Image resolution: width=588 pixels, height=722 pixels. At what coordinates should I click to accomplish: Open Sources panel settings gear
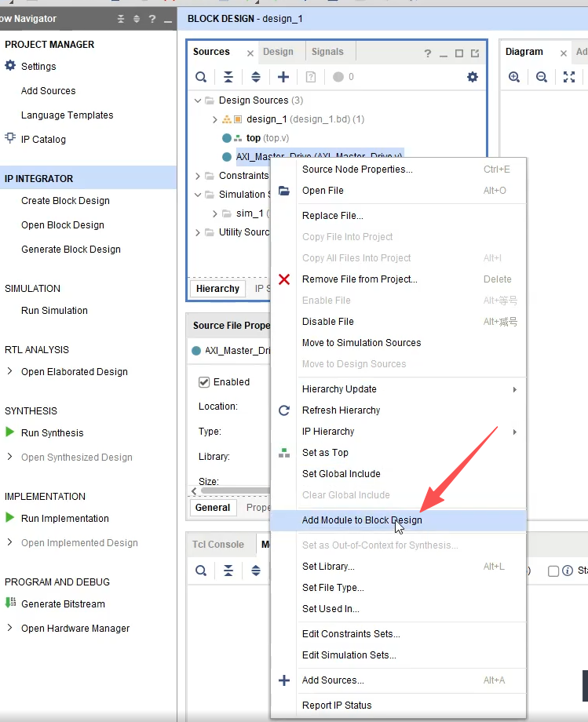473,77
